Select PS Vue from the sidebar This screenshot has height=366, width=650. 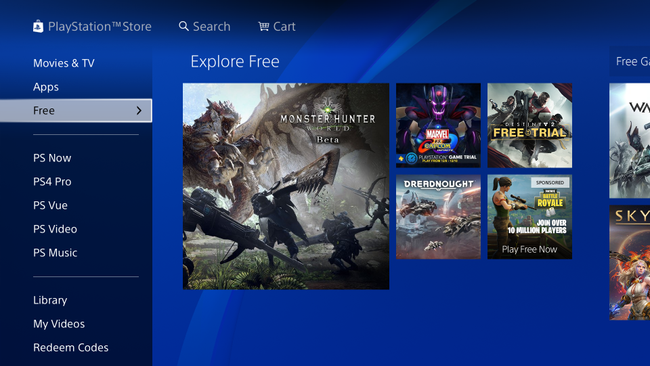coord(50,205)
